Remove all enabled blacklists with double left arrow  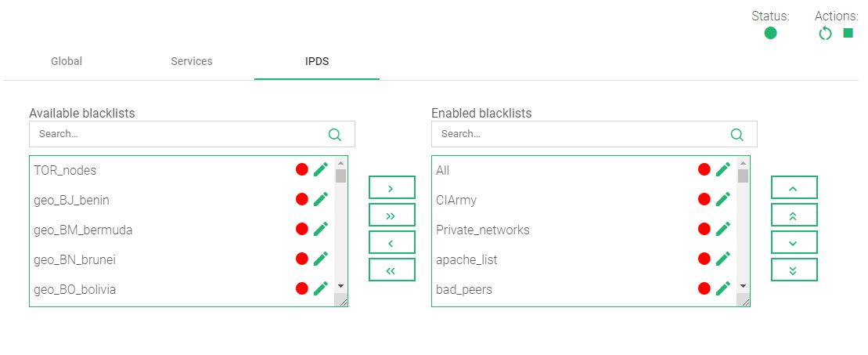point(392,270)
